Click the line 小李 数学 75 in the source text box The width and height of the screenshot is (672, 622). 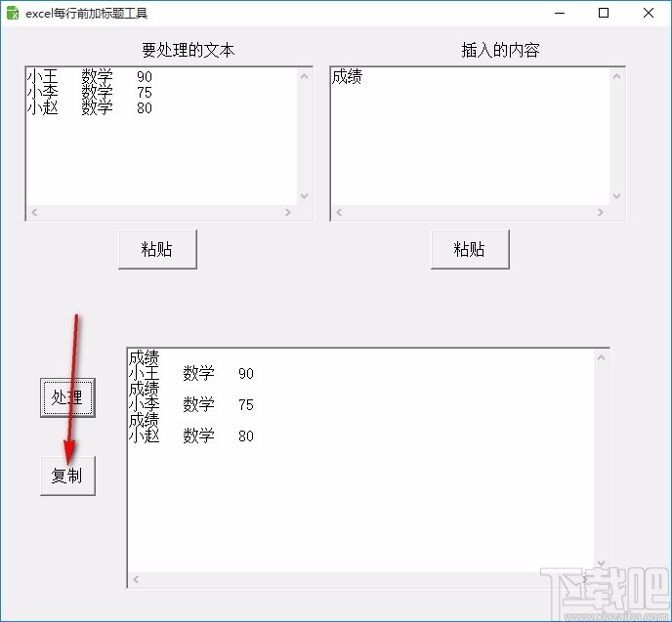coord(90,92)
